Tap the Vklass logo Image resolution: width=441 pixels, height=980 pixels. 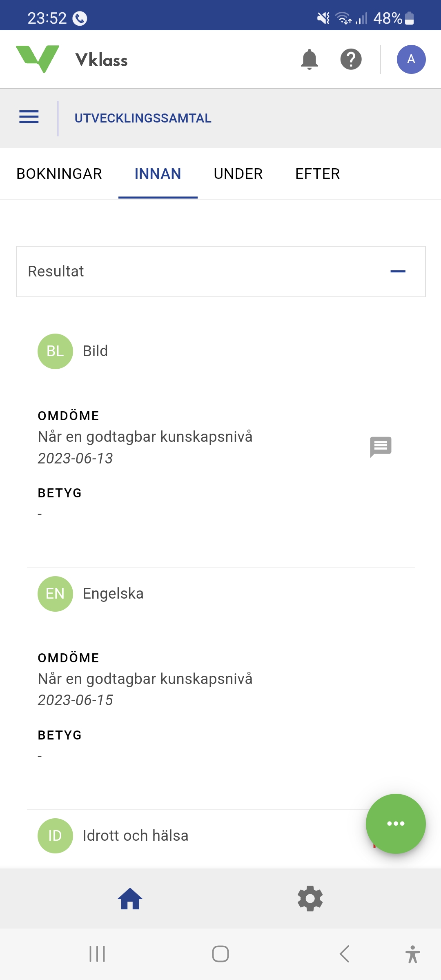click(71, 60)
